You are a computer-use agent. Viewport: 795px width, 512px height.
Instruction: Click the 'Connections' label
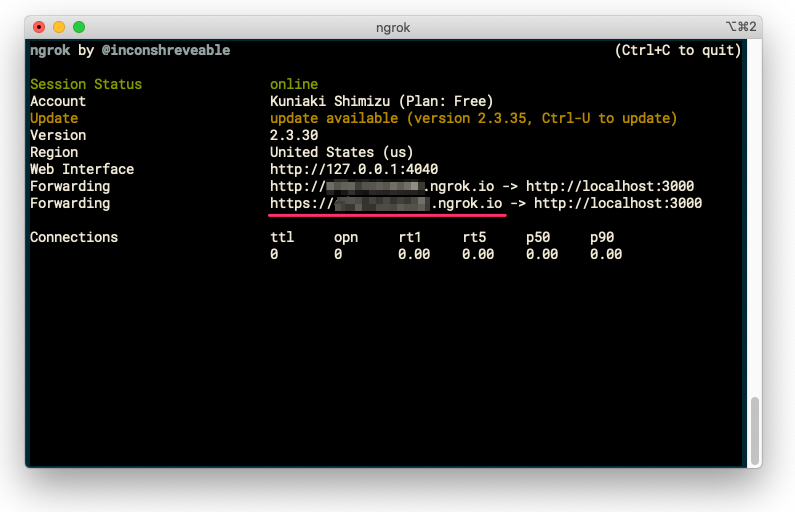[74, 237]
